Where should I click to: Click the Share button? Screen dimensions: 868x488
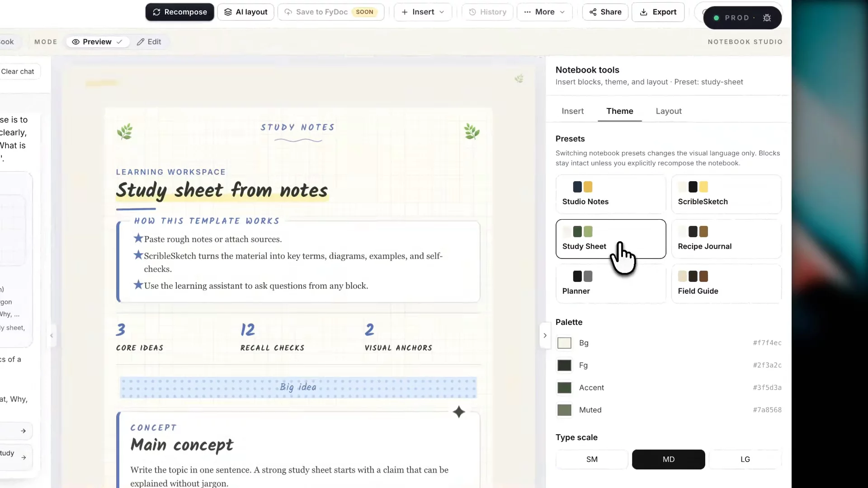tap(605, 12)
